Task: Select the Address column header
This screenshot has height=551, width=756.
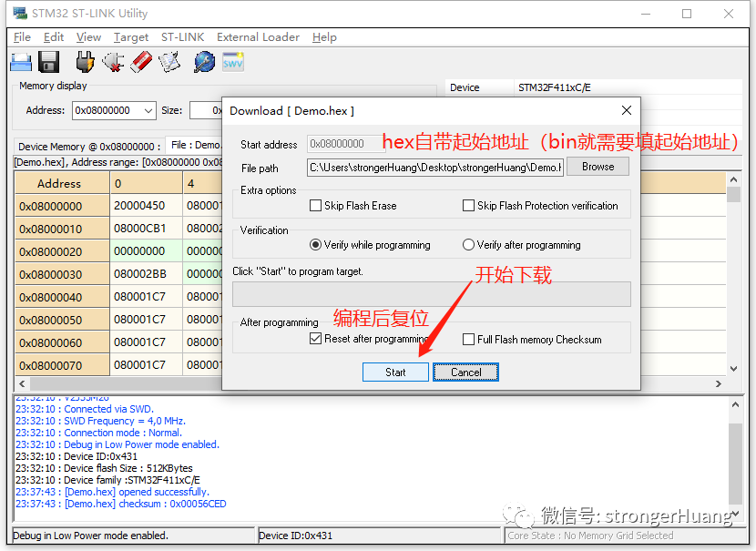Action: coord(62,184)
